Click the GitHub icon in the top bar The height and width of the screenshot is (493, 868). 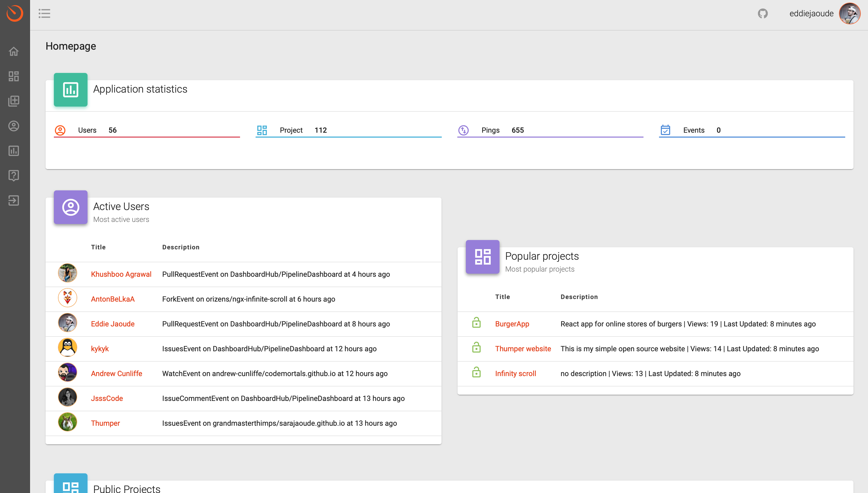763,13
